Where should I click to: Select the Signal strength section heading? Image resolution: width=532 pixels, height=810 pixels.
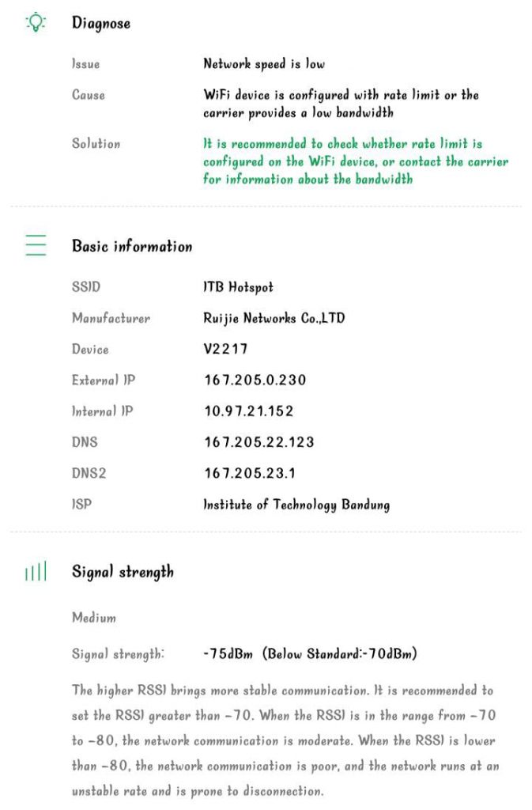coord(123,572)
